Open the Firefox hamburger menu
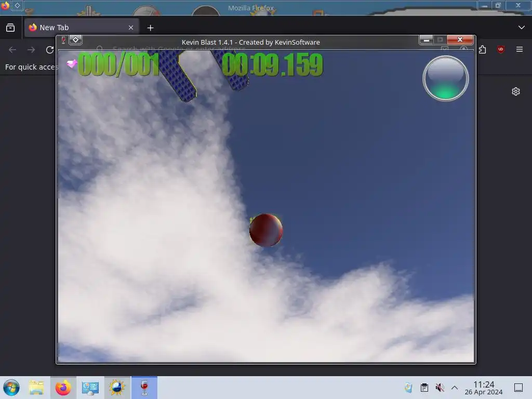Viewport: 532px width, 399px height. coord(520,49)
